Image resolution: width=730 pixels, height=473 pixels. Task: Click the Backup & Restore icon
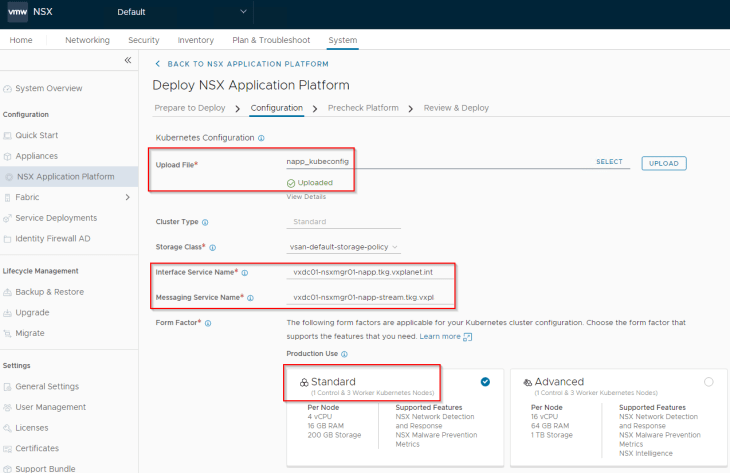coord(7,292)
